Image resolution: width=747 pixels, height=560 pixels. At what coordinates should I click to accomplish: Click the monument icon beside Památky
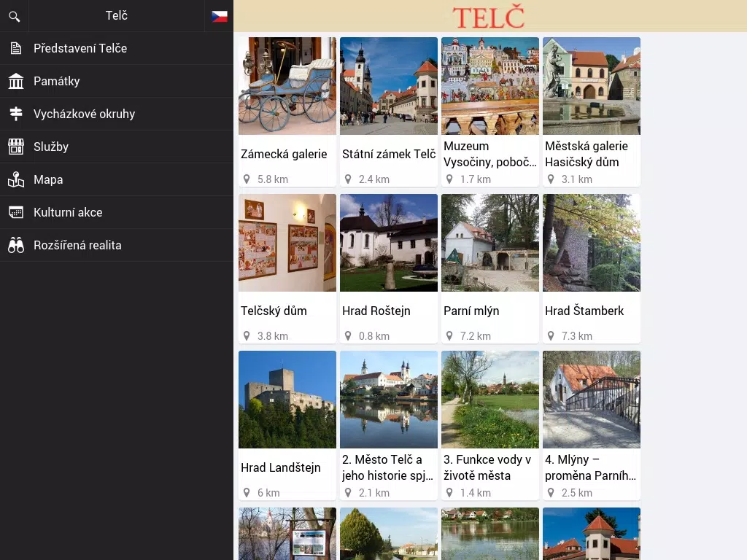[x=16, y=81]
